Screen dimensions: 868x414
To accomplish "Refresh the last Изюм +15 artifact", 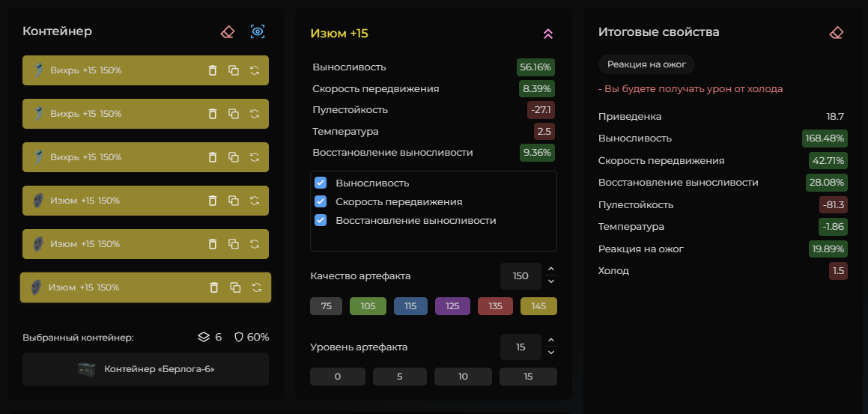I will coord(256,287).
